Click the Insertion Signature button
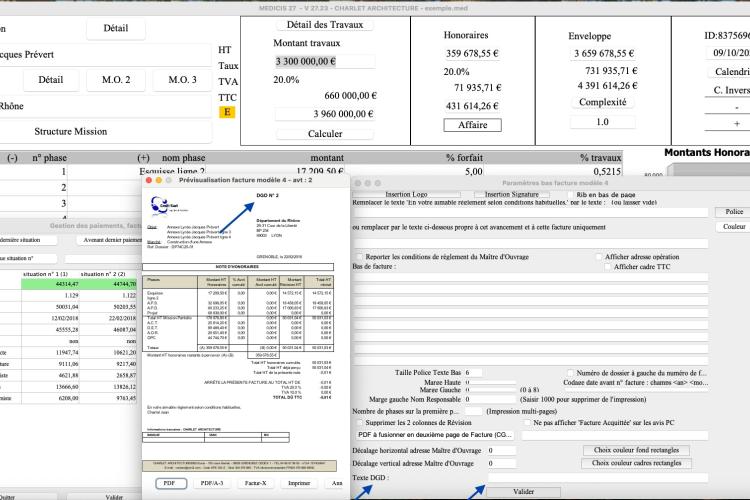 click(x=512, y=194)
